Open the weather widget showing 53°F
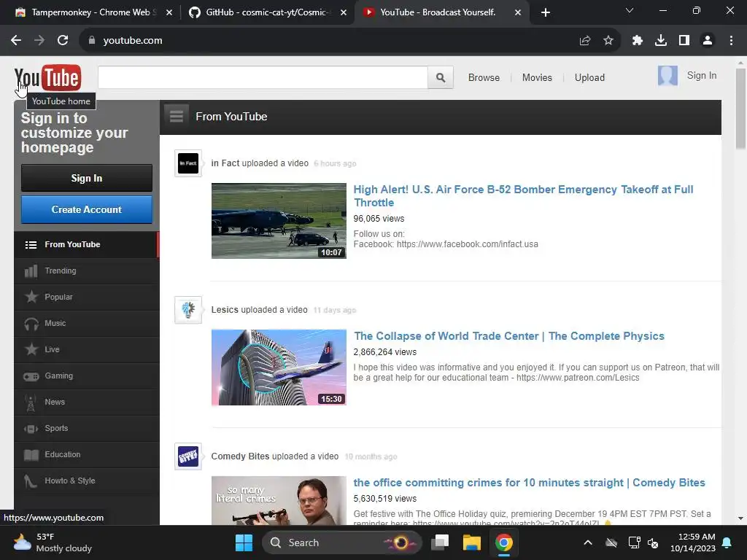The image size is (747, 560). [x=53, y=542]
